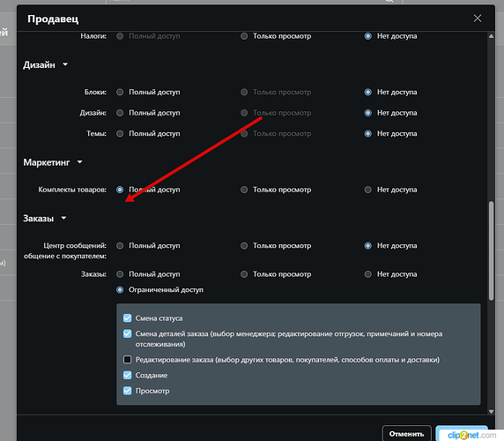Screen dimensions: 504x441
Task: Uncheck the Смена статуса checkbox
Action: coord(127,318)
